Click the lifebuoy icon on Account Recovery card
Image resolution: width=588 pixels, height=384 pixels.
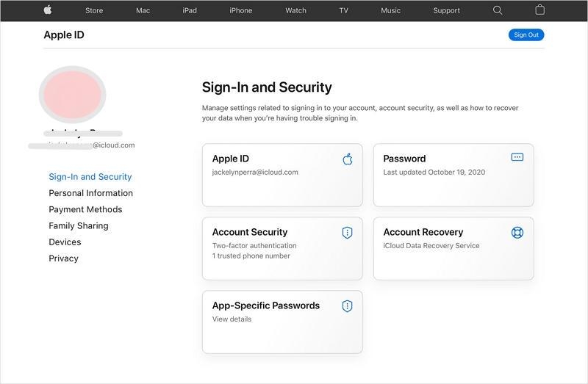[517, 232]
